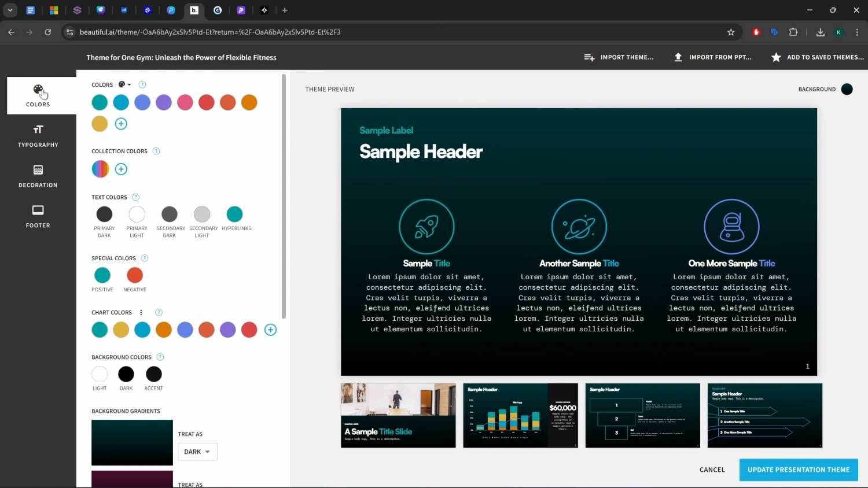Open the Treat As Dark dropdown

point(197,452)
